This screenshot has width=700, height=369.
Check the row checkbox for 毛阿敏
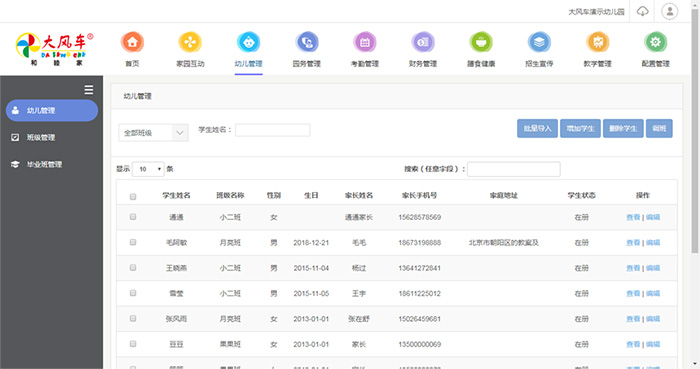pos(133,242)
